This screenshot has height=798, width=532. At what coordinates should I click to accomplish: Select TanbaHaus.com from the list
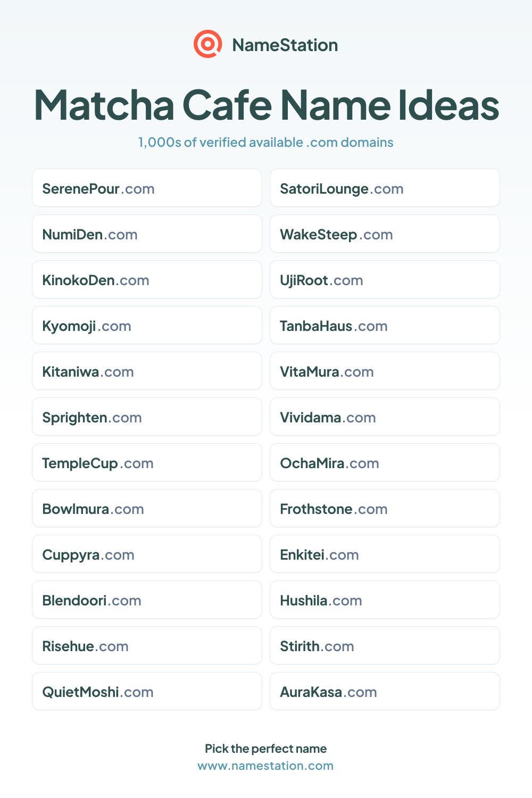tap(385, 325)
